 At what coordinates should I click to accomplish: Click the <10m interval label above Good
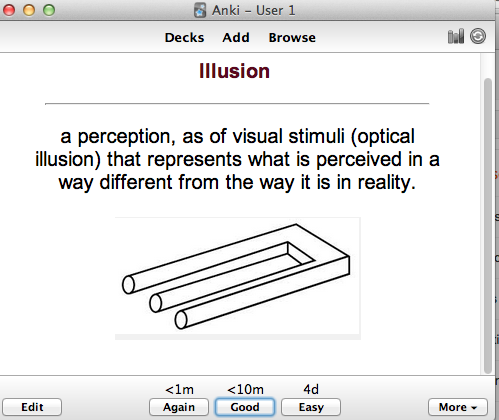point(245,389)
